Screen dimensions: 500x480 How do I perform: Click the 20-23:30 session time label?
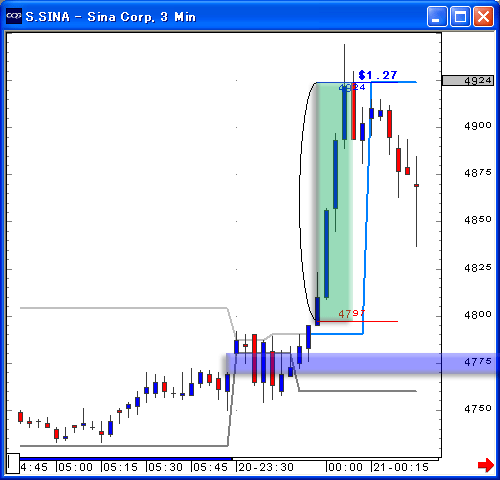[x=266, y=467]
